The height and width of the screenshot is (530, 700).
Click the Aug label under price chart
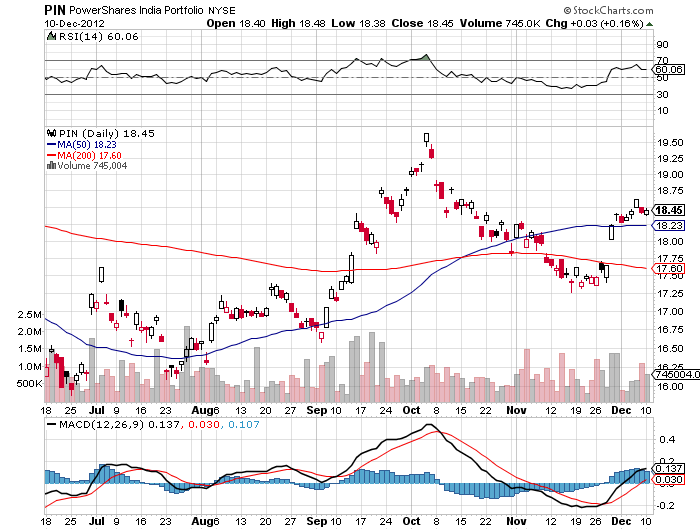point(202,410)
